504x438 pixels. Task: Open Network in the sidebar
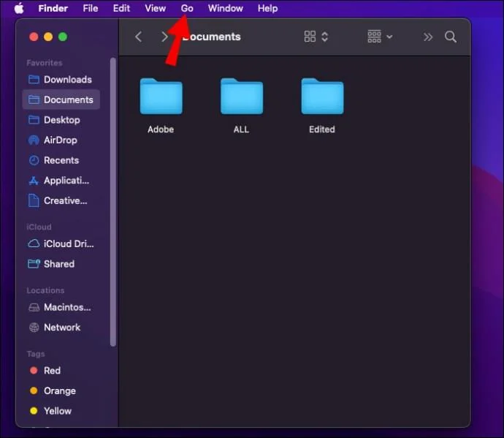(61, 328)
